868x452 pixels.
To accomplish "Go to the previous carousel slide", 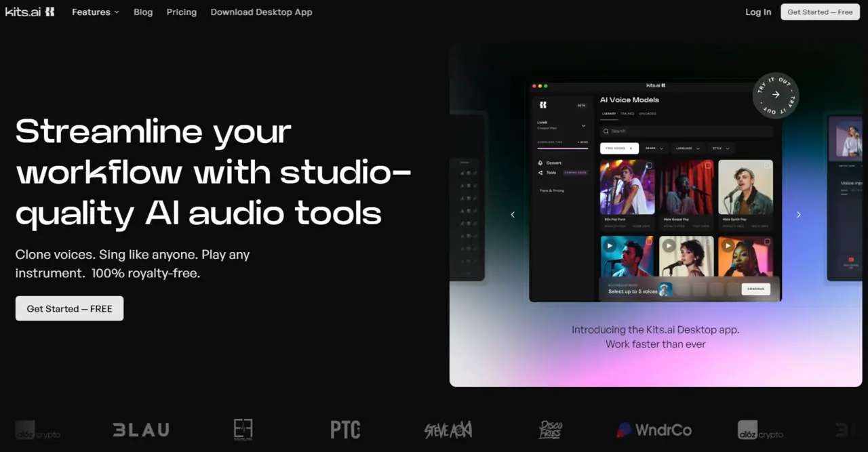I will coord(513,214).
